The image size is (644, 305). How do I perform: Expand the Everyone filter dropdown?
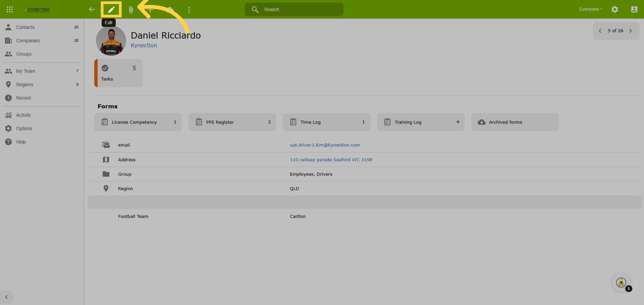click(591, 9)
